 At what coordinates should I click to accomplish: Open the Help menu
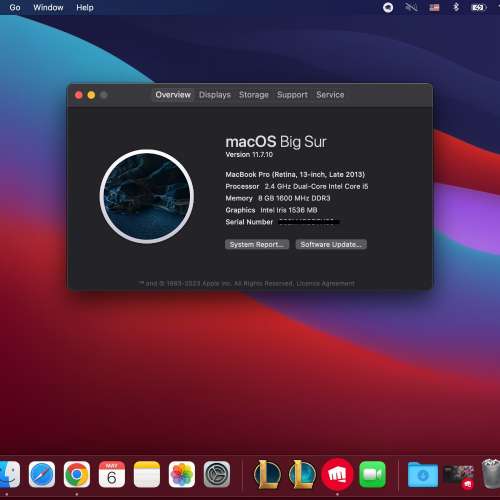tap(85, 7)
